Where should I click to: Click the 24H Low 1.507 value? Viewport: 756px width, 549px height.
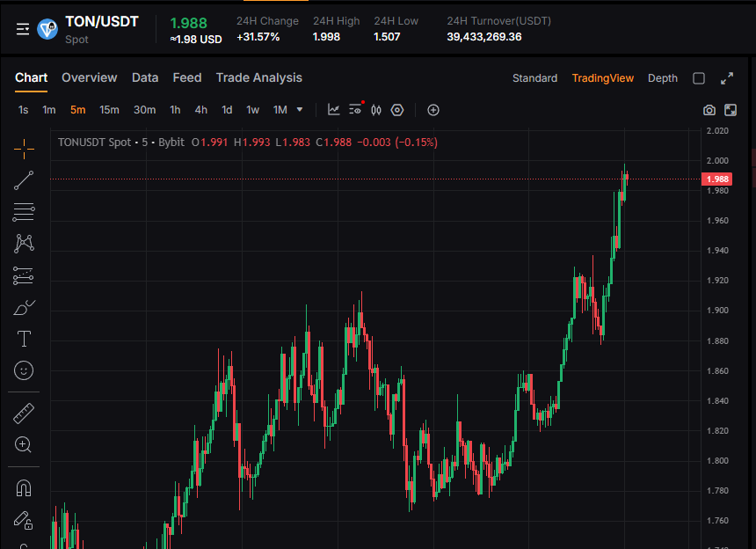coord(387,37)
